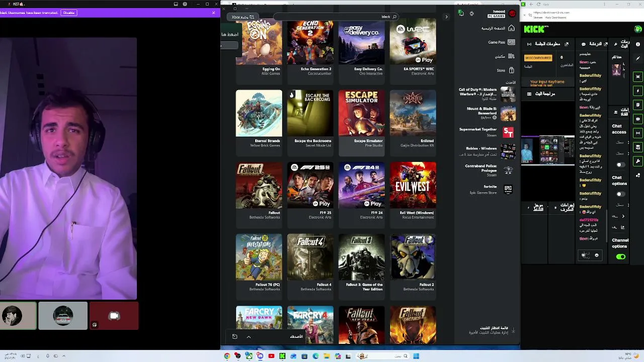Screen dimensions: 644x362
Task: Open the Home icon in Xbox sidebar
Action: 511,28
